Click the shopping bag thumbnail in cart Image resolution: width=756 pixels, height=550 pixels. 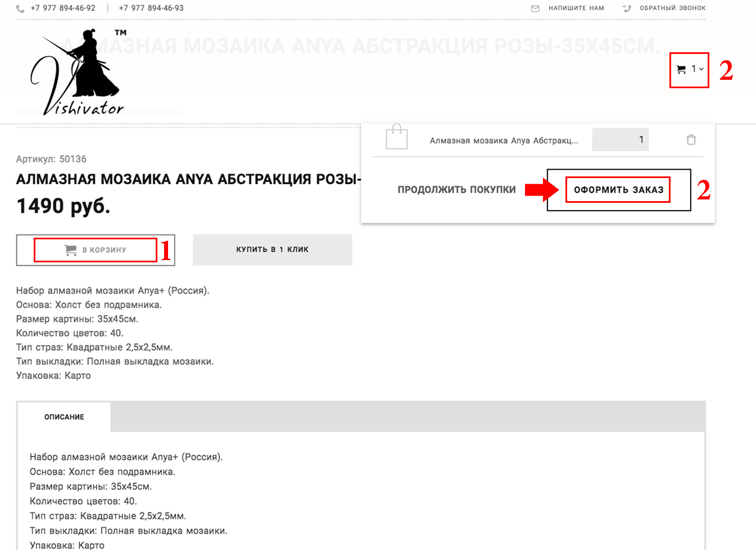pos(396,137)
